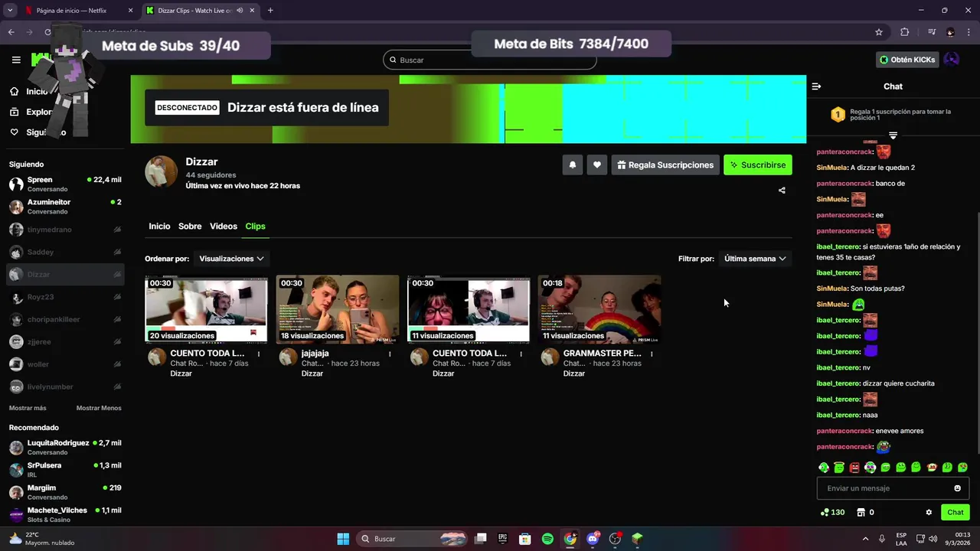Share the channel via share icon

pyautogui.click(x=782, y=191)
